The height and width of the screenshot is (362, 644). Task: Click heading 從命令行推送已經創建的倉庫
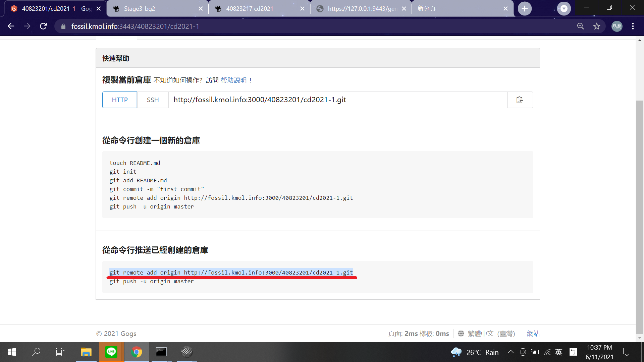pyautogui.click(x=155, y=250)
